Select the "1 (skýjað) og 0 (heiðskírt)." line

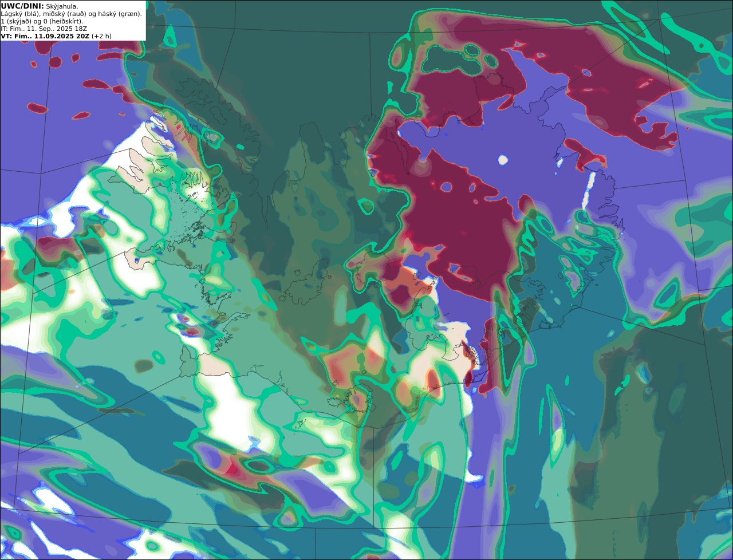(42, 21)
